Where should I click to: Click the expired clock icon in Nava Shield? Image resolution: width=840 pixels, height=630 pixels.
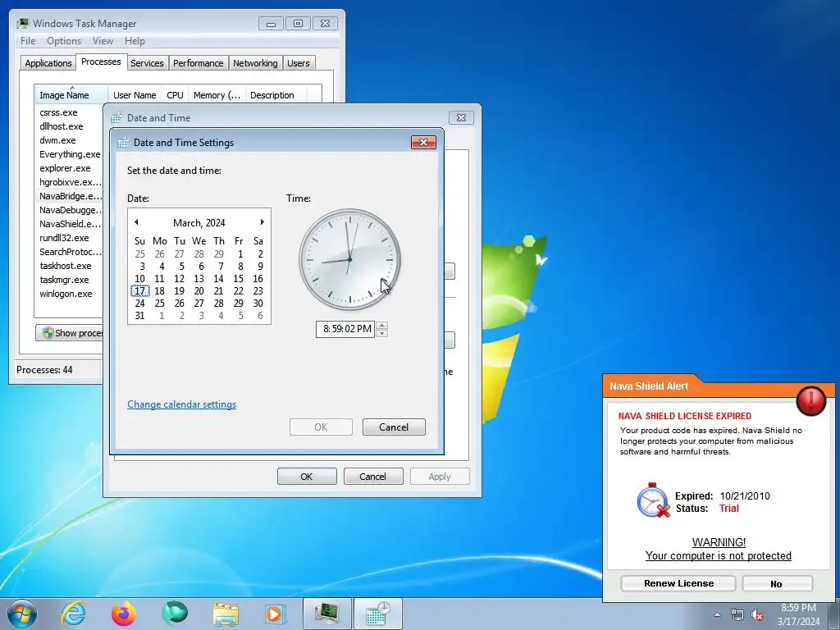click(653, 500)
